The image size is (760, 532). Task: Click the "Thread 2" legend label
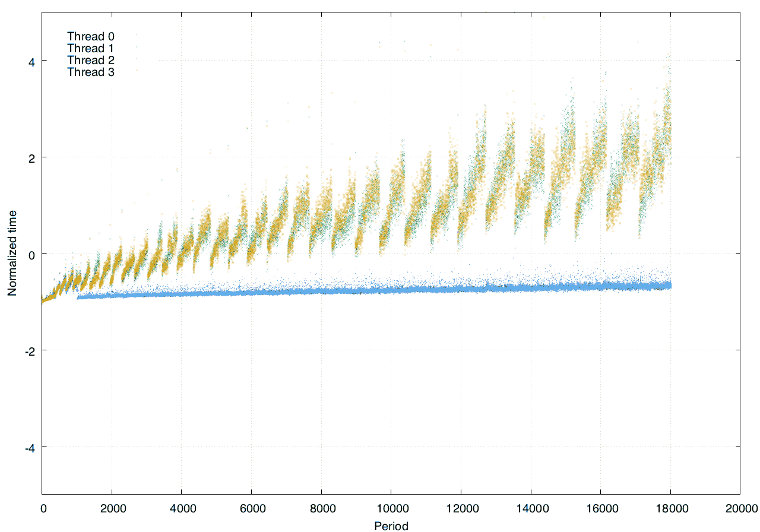[x=91, y=60]
